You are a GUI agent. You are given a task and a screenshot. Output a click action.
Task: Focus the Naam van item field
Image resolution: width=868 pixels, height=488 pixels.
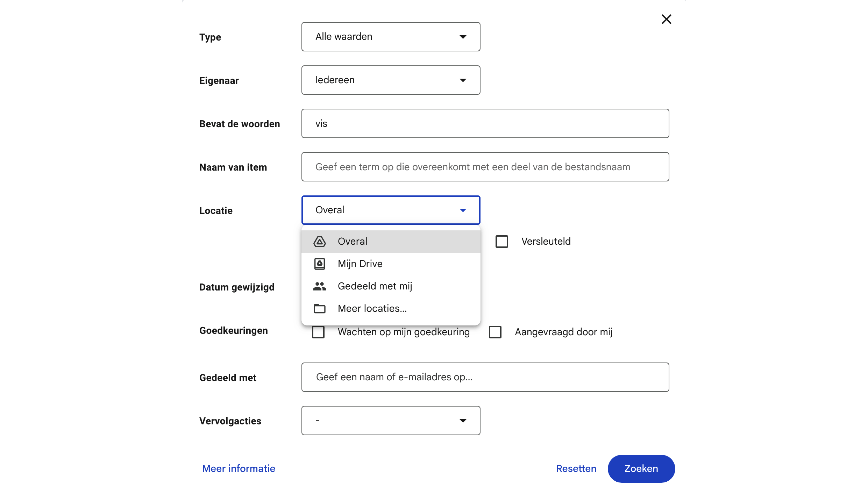(x=485, y=167)
